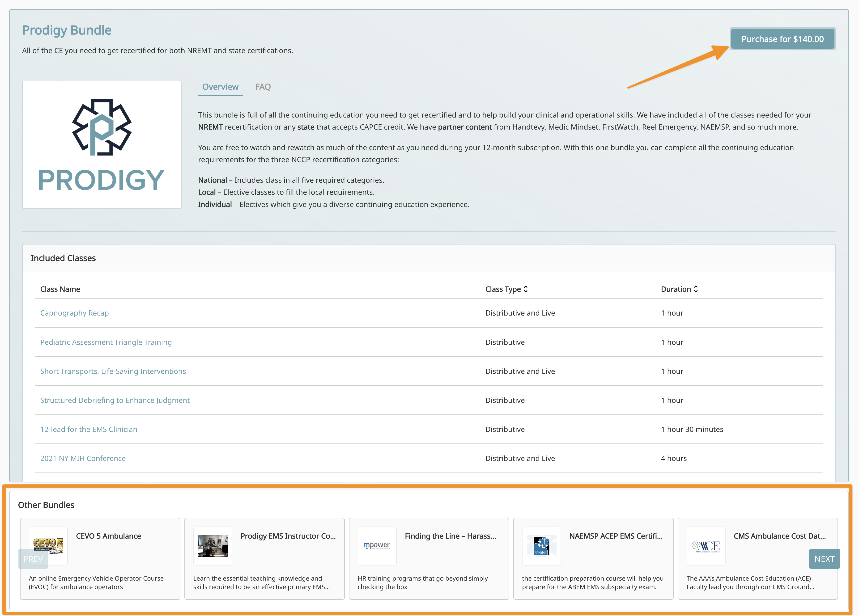Click the CEVO 5 Ambulance logo thumbnail
This screenshot has width=859, height=616.
(x=48, y=546)
